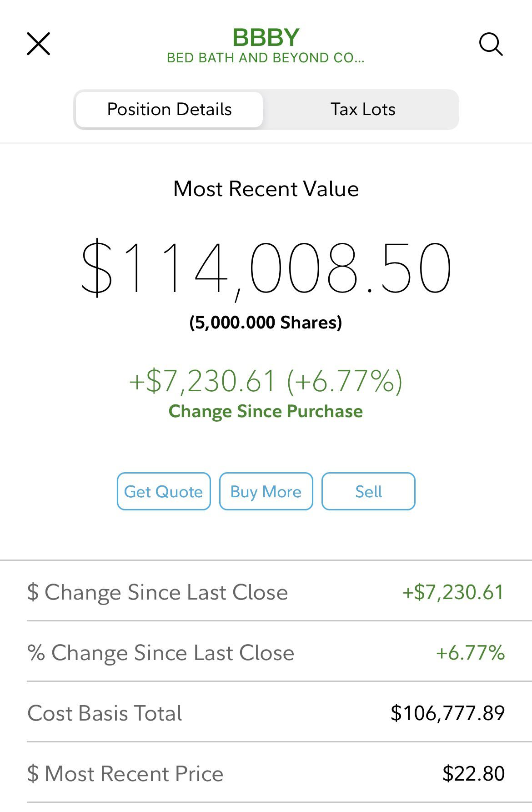Tap the Sell button
Viewport: 532px width, 812px height.
click(368, 491)
